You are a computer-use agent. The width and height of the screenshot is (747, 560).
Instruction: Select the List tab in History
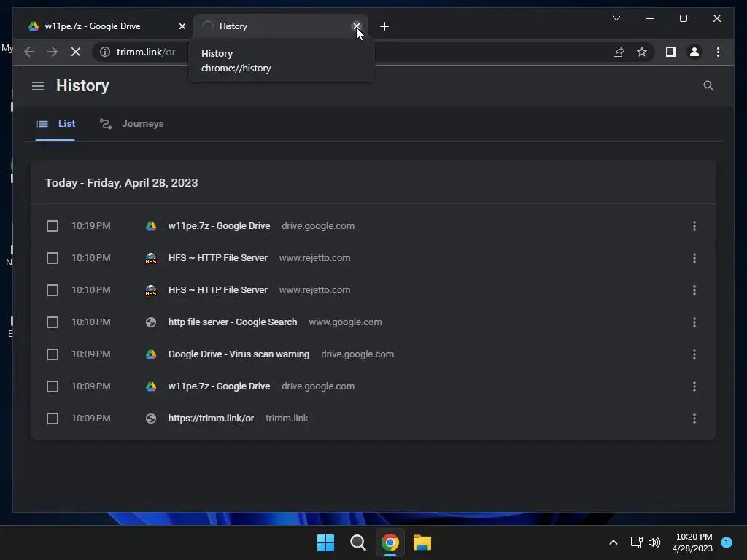click(x=55, y=124)
